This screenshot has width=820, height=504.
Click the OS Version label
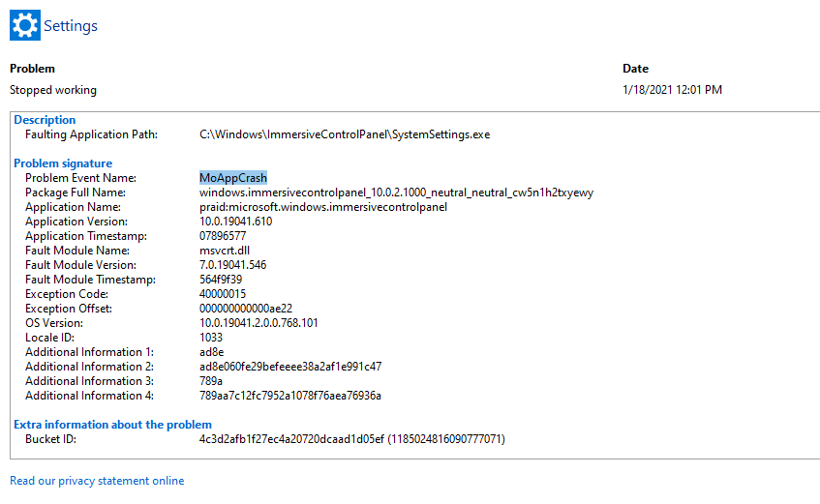pos(54,322)
